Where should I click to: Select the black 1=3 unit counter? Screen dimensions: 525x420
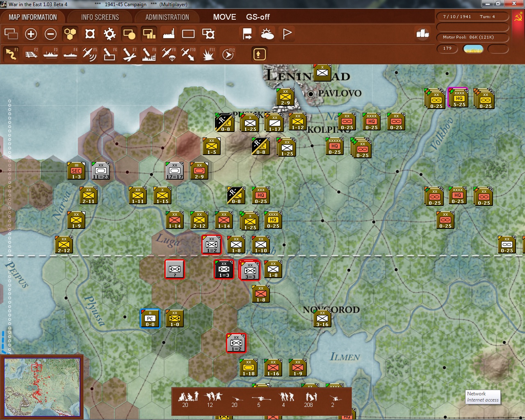[224, 269]
